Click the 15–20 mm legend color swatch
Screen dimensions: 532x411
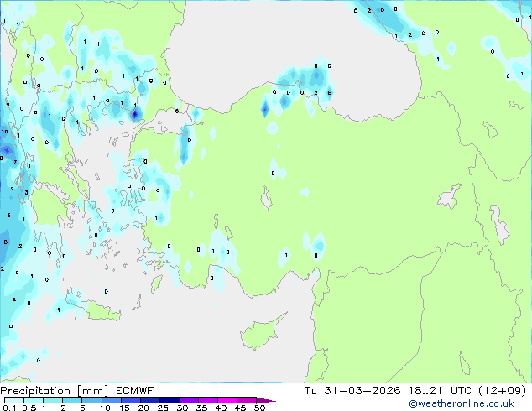point(130,400)
